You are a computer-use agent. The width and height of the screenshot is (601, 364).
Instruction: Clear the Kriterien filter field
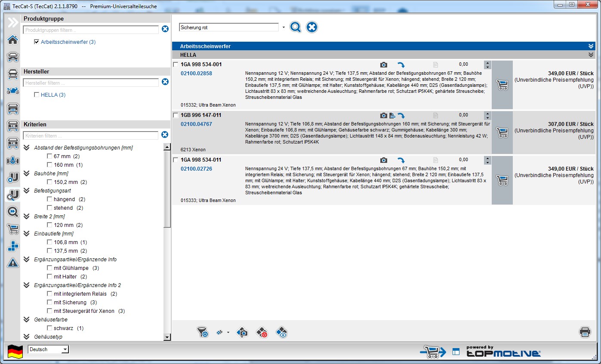coord(165,135)
